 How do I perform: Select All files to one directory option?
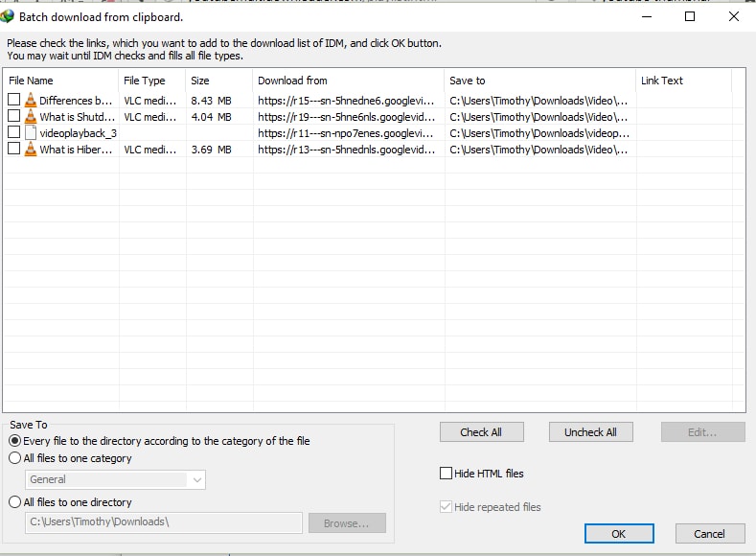15,502
